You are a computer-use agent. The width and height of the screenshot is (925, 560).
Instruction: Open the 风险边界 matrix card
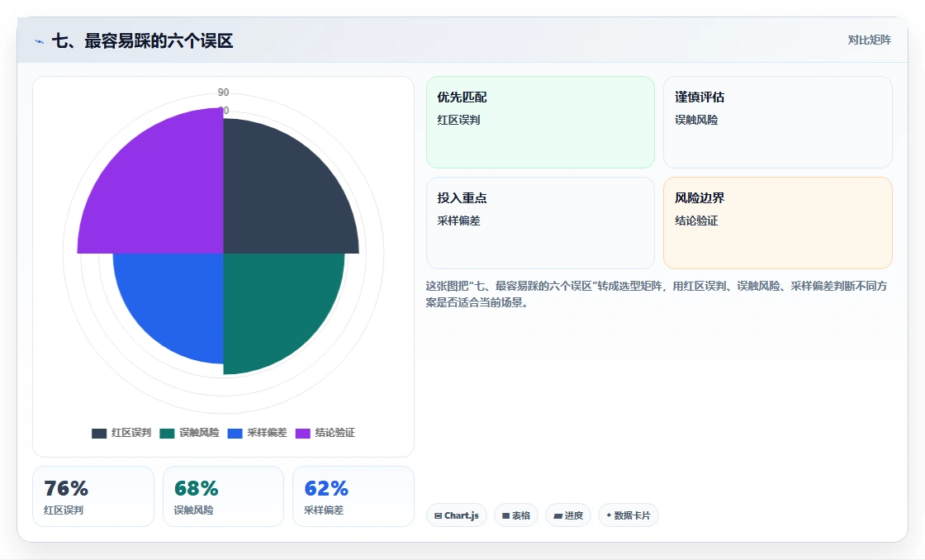[777, 223]
